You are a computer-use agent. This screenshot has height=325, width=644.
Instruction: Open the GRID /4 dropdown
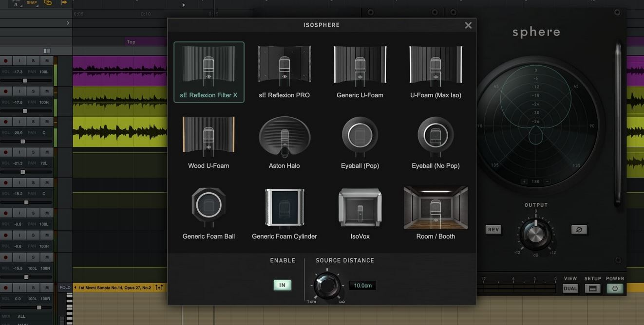pyautogui.click(x=16, y=3)
